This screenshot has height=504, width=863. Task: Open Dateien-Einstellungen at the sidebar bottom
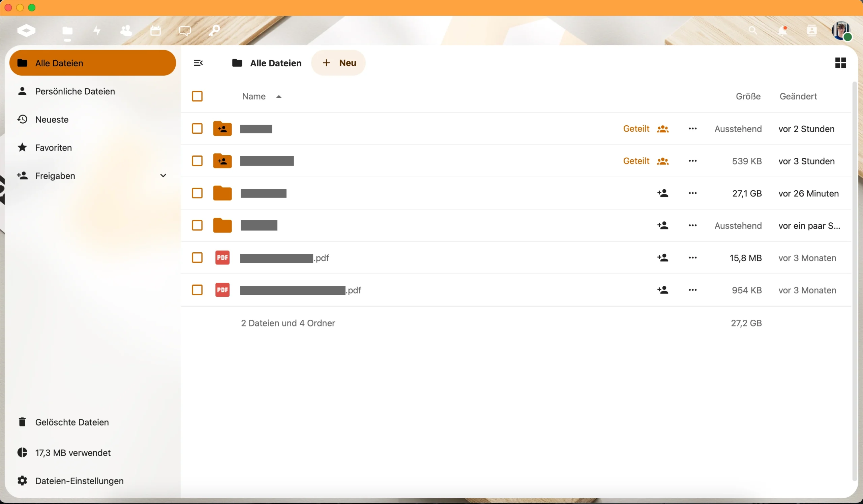79,481
